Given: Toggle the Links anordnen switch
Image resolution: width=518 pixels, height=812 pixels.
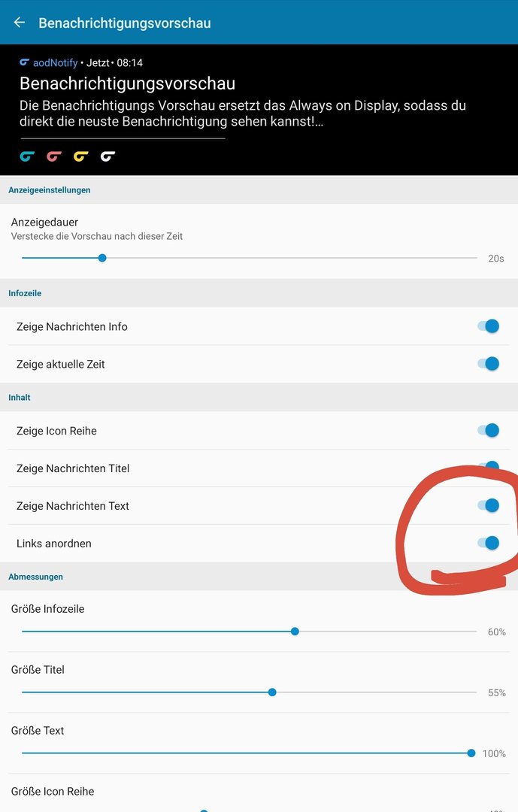Looking at the screenshot, I should coord(489,543).
